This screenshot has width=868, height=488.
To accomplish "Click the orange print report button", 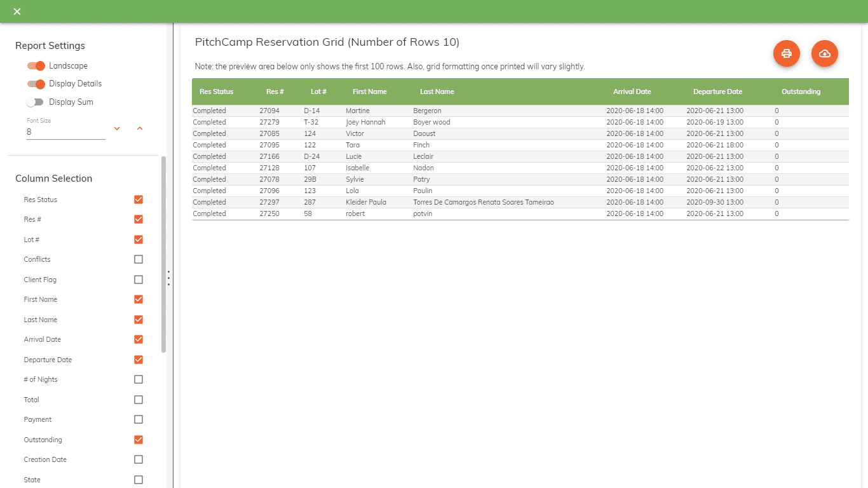I will pyautogui.click(x=787, y=53).
